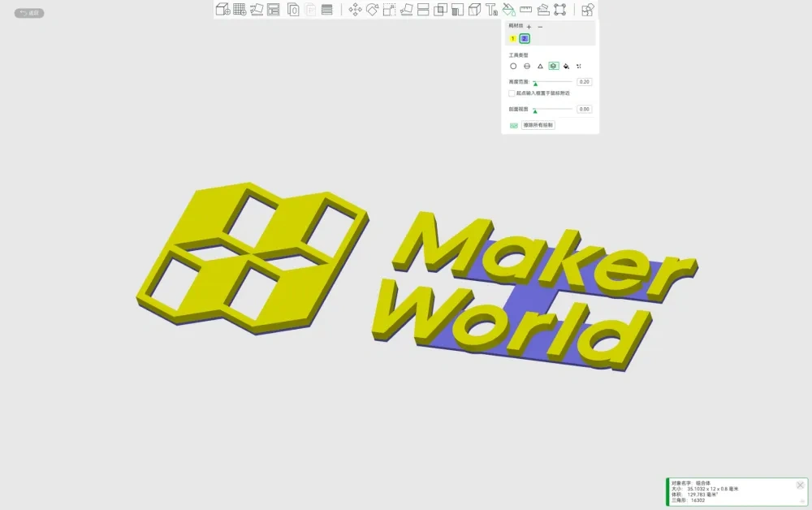
Task: Select the triangle brush tool type
Action: pyautogui.click(x=541, y=66)
